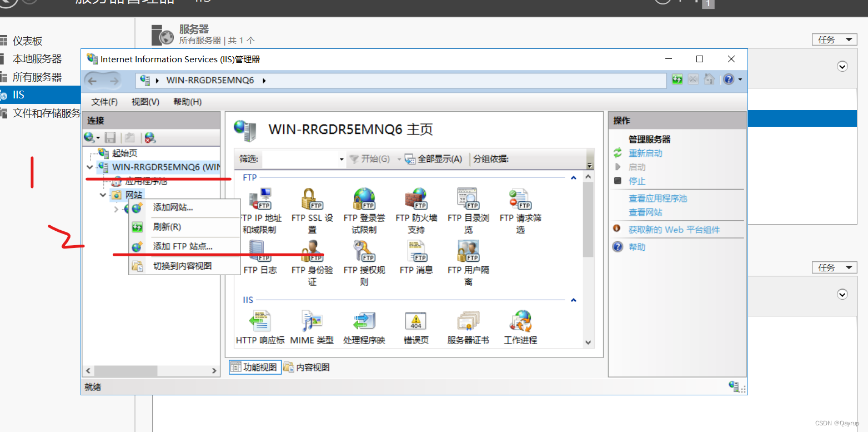
Task: Choose 切换到内容视图 from context menu
Action: pos(185,266)
